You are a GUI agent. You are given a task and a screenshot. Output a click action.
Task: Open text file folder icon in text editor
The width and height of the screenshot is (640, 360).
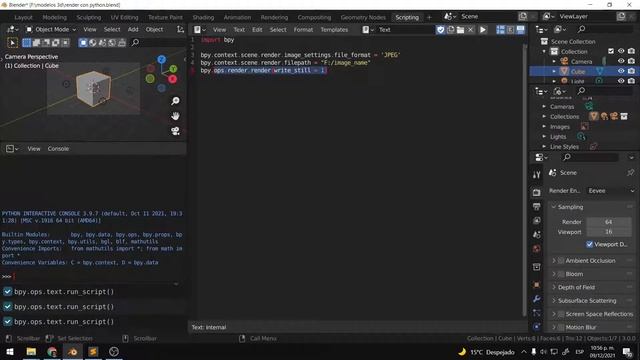point(460,30)
